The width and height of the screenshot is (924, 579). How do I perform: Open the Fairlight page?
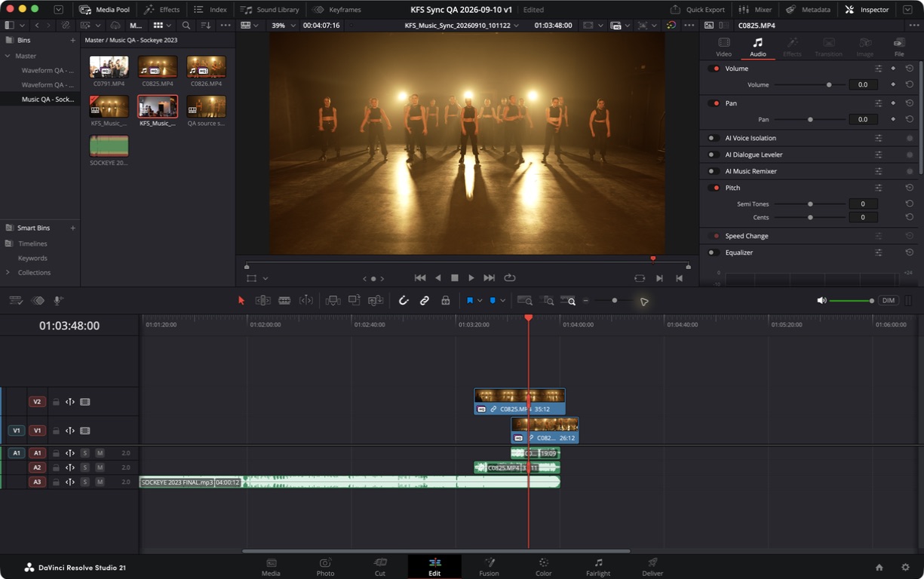click(x=598, y=567)
